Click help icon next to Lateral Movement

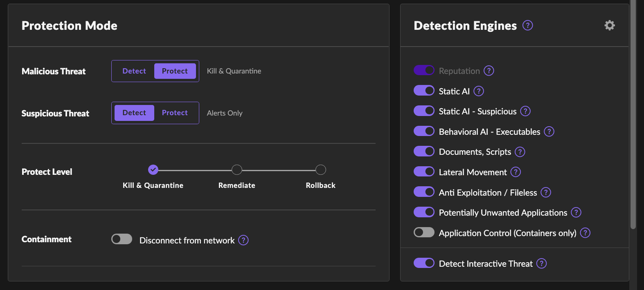516,172
